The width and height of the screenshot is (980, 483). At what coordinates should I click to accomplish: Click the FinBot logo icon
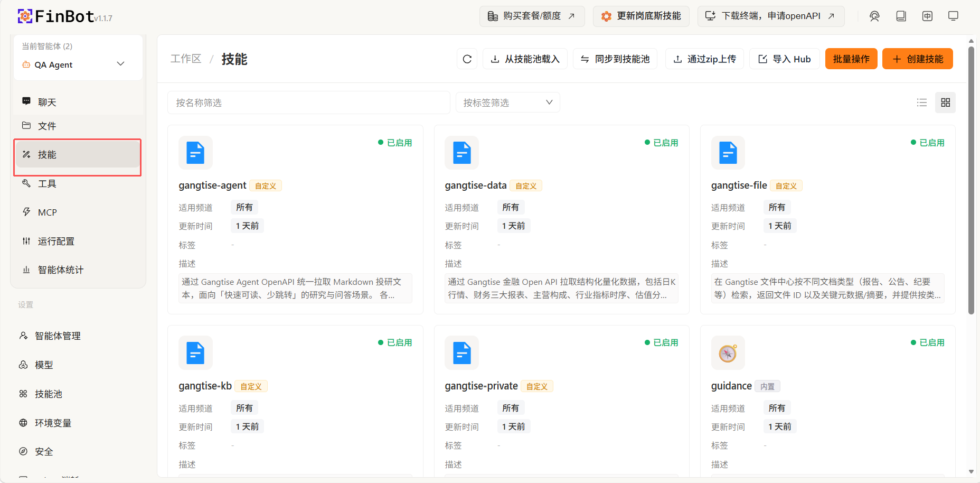point(25,16)
